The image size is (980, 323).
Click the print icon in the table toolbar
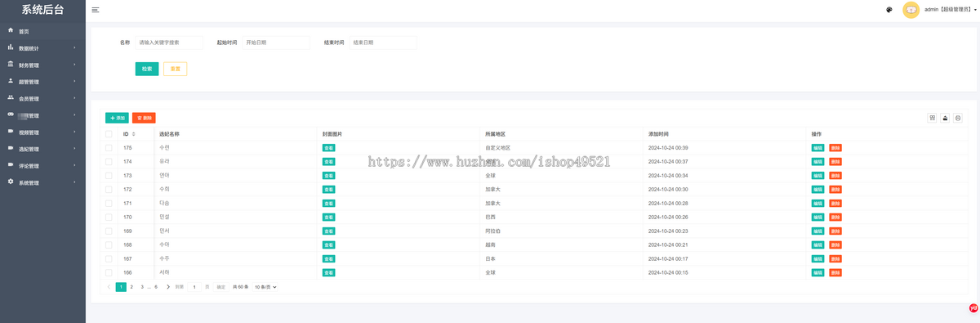958,118
